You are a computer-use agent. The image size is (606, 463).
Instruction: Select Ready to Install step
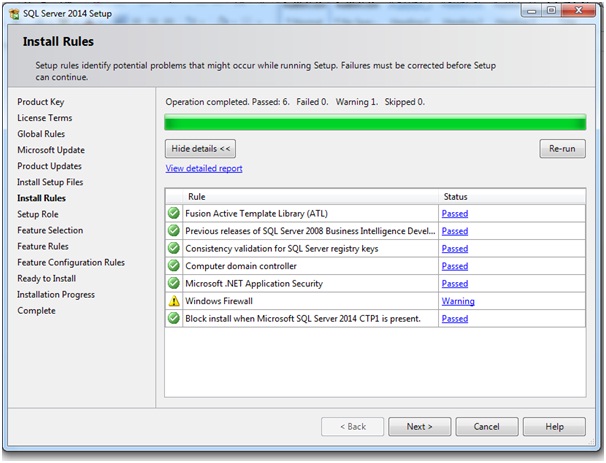(46, 279)
